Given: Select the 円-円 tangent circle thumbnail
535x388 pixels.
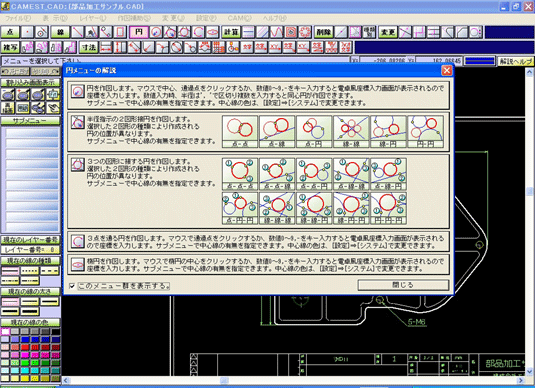Looking at the screenshot, I should [x=425, y=132].
